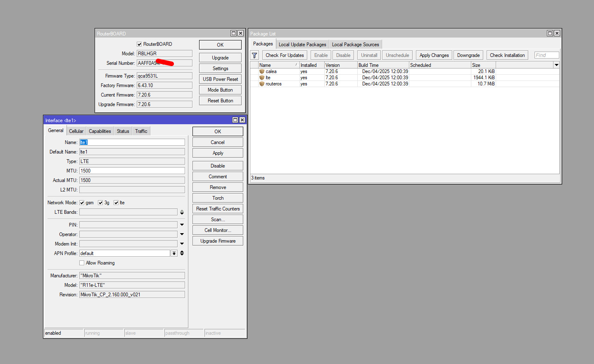This screenshot has height=364, width=594.
Task: Click the Comment button
Action: [x=218, y=177]
